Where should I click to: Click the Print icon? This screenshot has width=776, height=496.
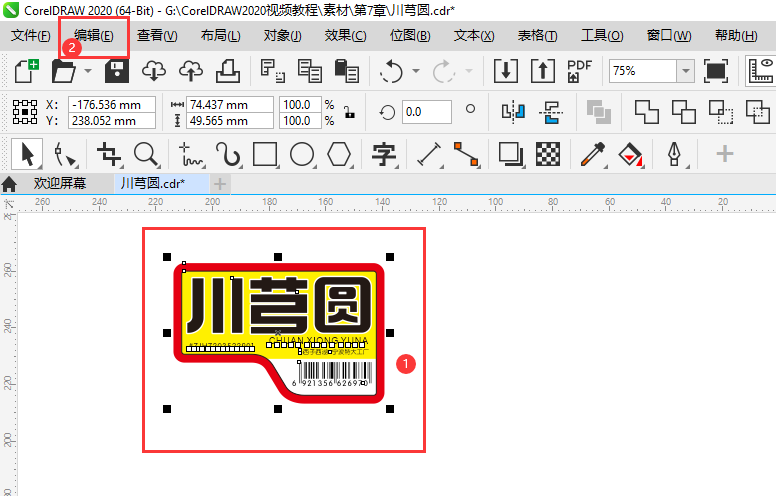click(x=228, y=71)
